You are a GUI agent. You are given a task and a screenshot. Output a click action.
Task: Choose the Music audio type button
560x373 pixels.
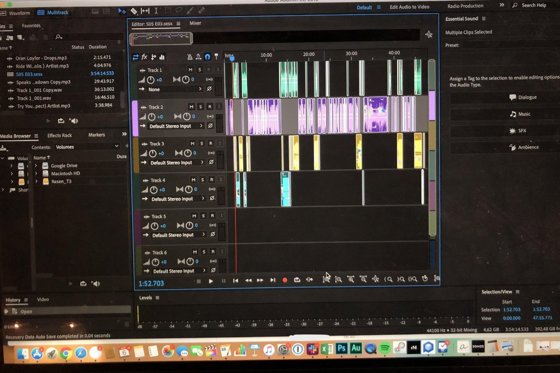coord(520,114)
